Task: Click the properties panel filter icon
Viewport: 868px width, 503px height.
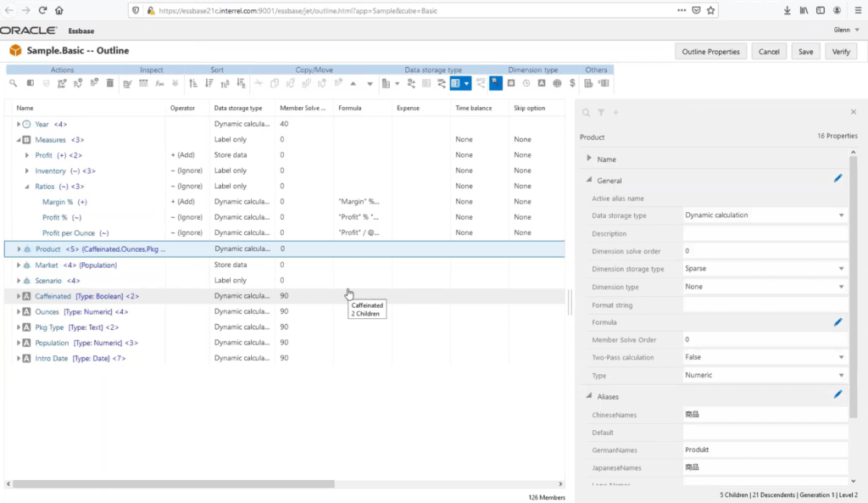Action: 601,113
